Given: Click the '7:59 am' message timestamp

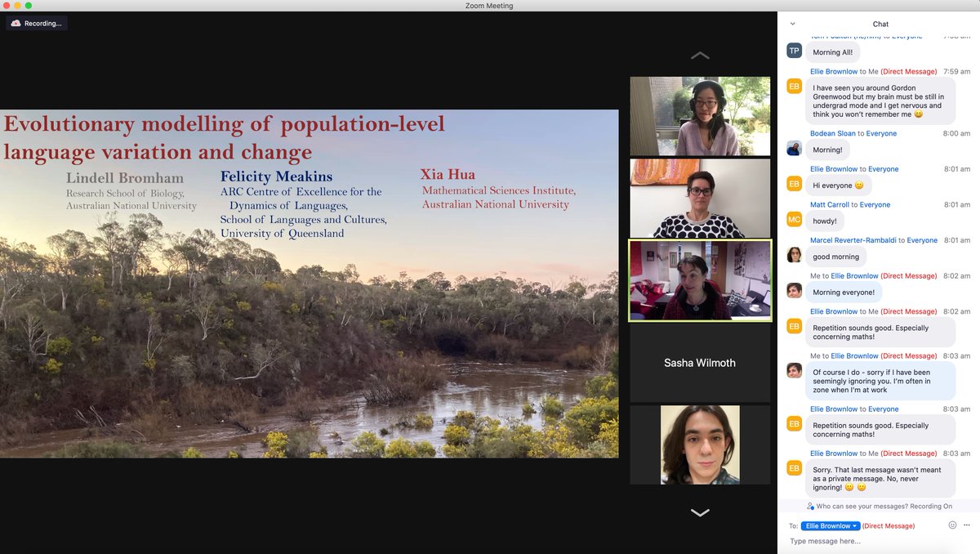Looking at the screenshot, I should pyautogui.click(x=956, y=72).
